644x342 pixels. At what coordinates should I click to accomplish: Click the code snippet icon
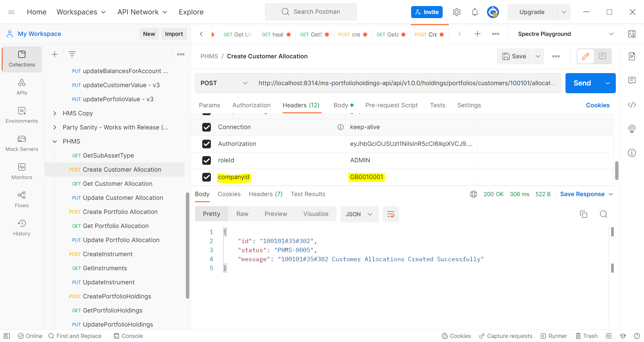tap(632, 105)
